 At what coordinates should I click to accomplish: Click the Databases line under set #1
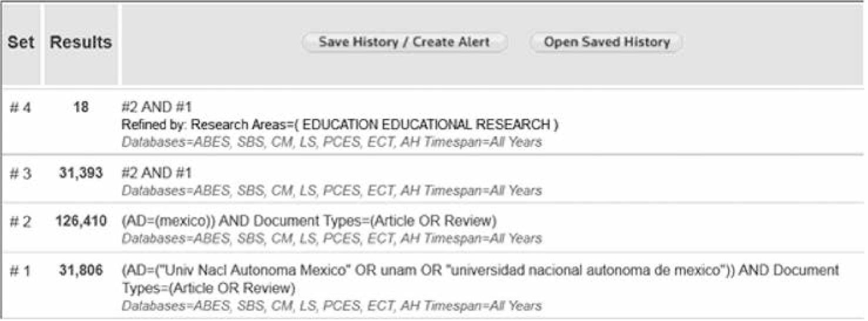(x=331, y=306)
